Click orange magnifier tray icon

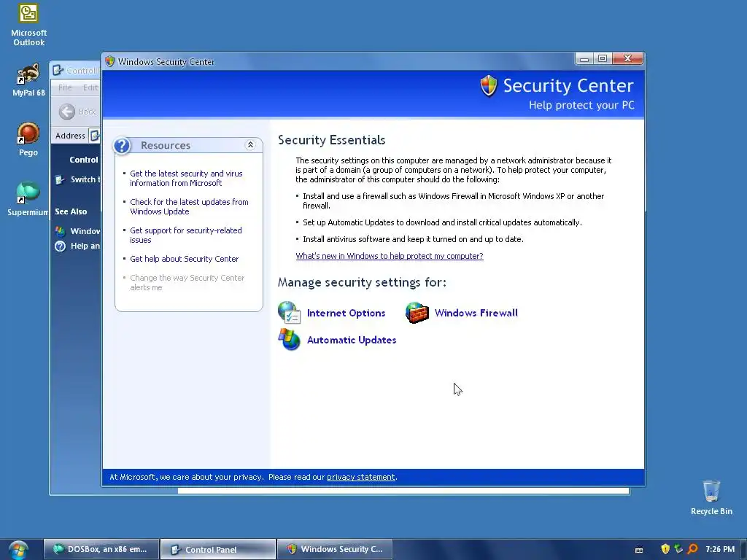click(x=693, y=549)
